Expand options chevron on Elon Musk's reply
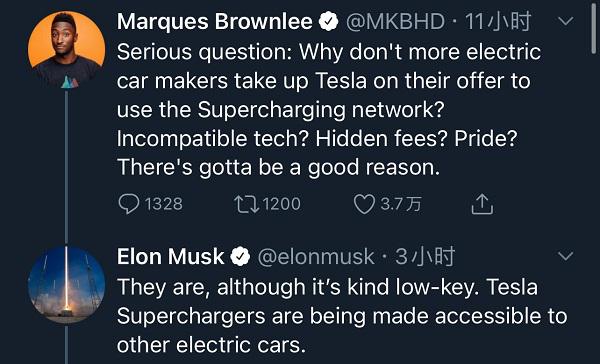Image resolution: width=600 pixels, height=364 pixels. click(566, 255)
